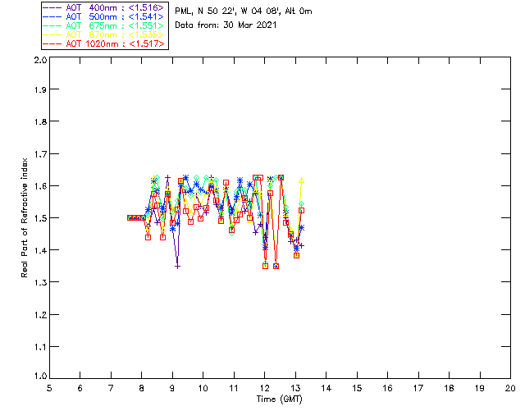
Task: Click the 7 x-axis time label
Action: [x=111, y=388]
